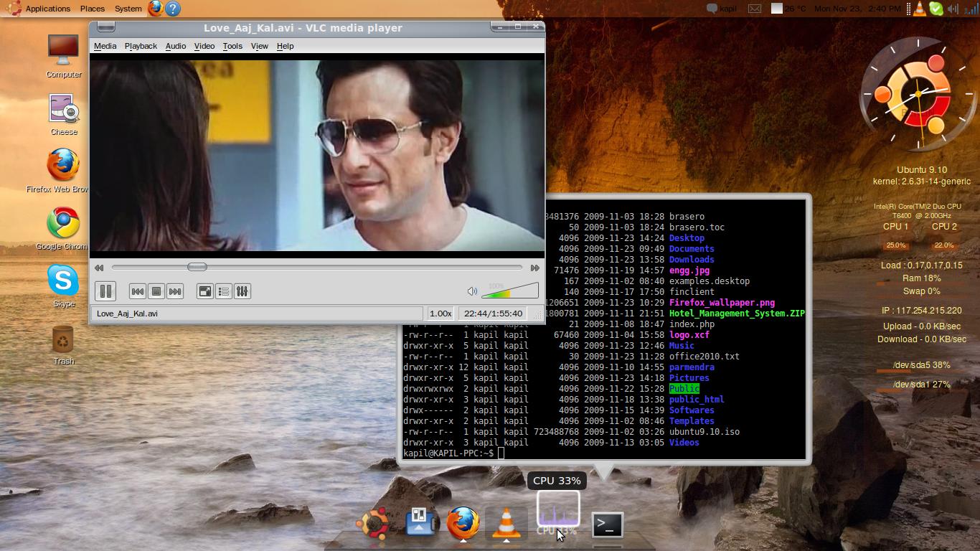Click "engg.jpg" in the terminal listing
The image size is (980, 551).
pos(689,270)
